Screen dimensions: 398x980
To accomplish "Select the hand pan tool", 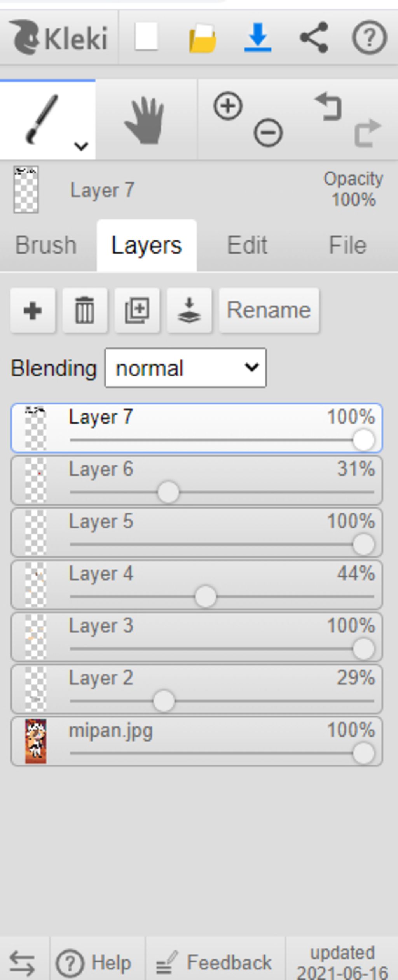I will pyautogui.click(x=146, y=120).
